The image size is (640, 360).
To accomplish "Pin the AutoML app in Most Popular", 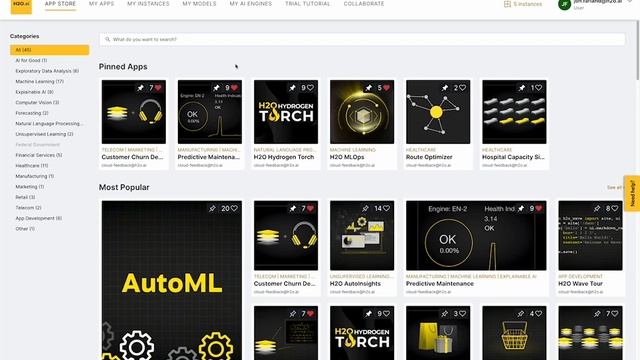I will tap(212, 209).
